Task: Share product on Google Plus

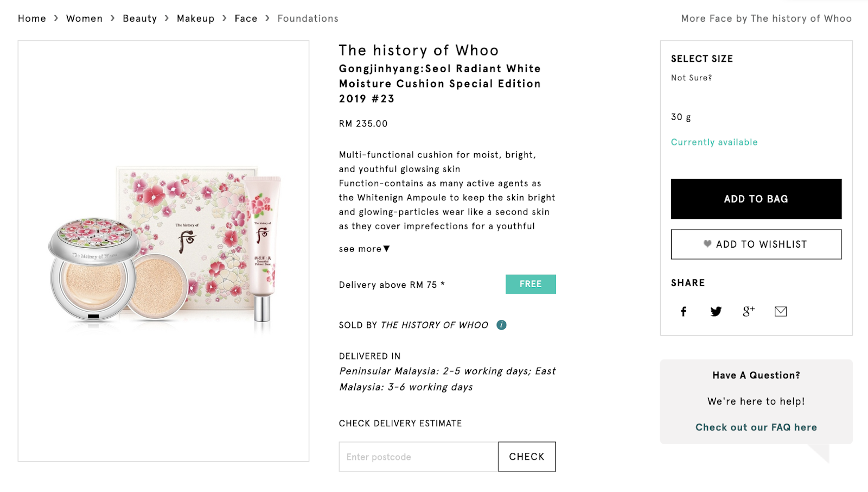Action: (748, 311)
